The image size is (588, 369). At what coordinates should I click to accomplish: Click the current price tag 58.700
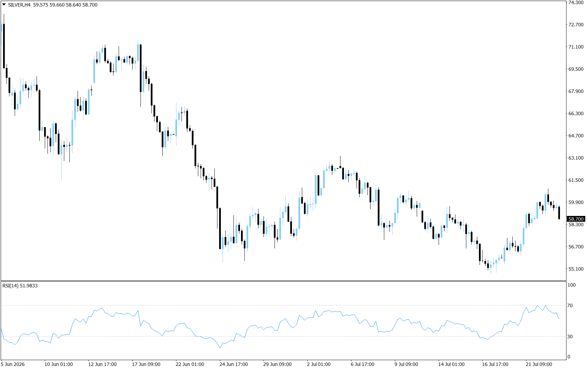(576, 219)
